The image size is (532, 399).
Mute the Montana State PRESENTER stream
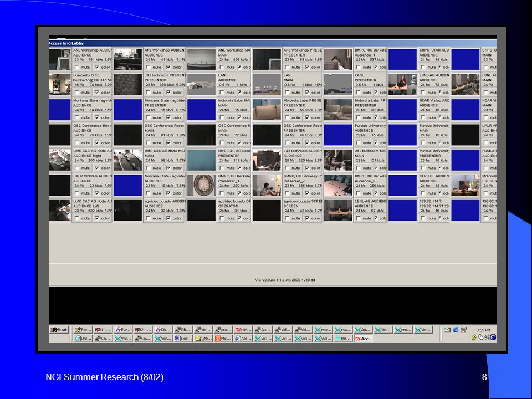coord(149,117)
